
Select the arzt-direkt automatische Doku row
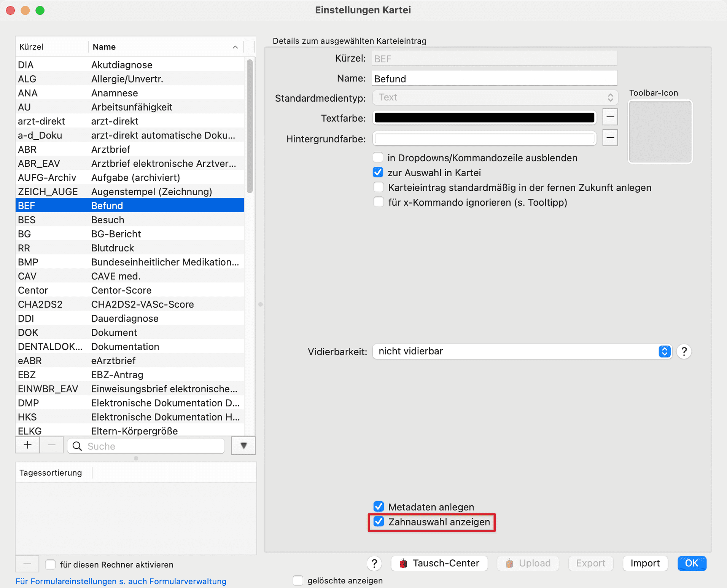click(x=129, y=135)
